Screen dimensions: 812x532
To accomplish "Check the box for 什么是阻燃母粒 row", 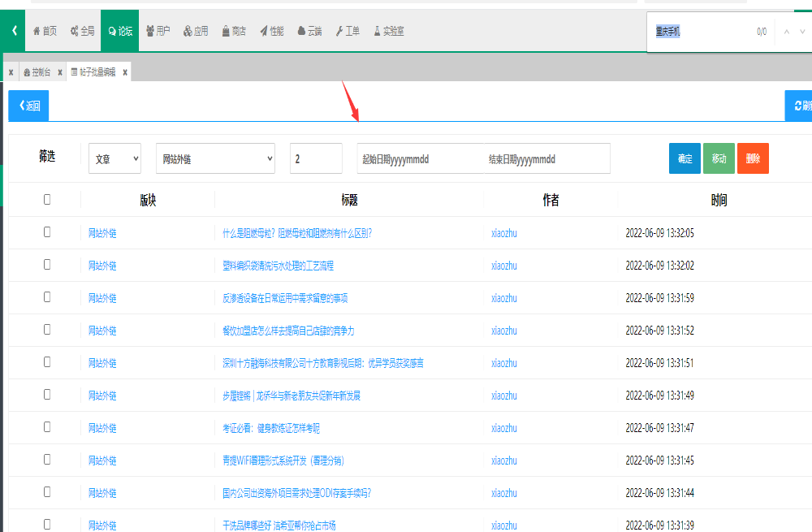I will pyautogui.click(x=47, y=232).
